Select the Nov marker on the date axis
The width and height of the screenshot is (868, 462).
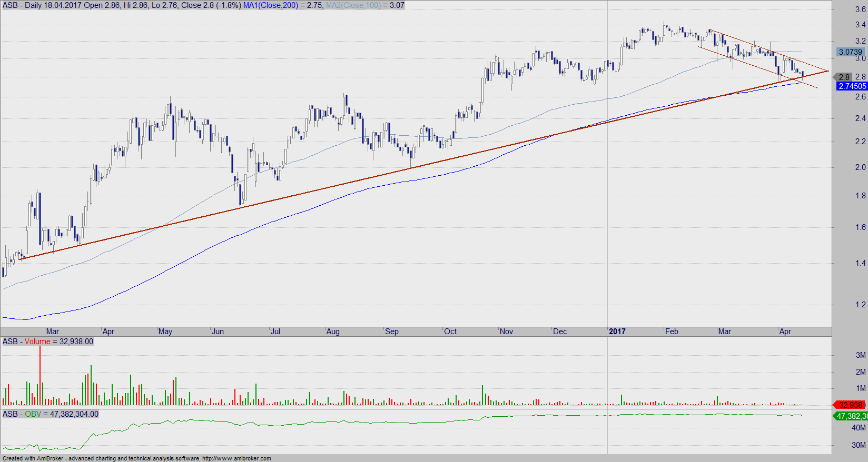coord(506,332)
